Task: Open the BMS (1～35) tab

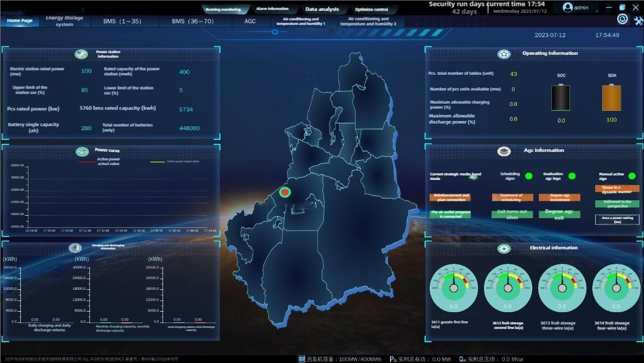Action: (122, 21)
